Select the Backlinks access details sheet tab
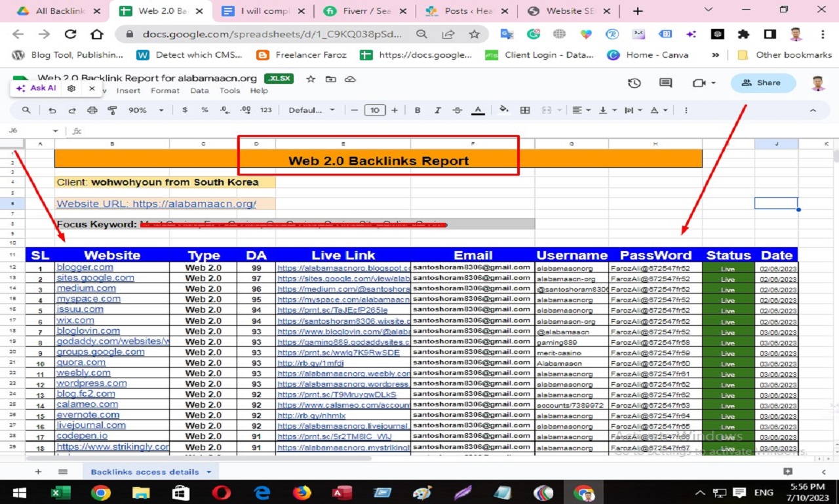 point(151,471)
